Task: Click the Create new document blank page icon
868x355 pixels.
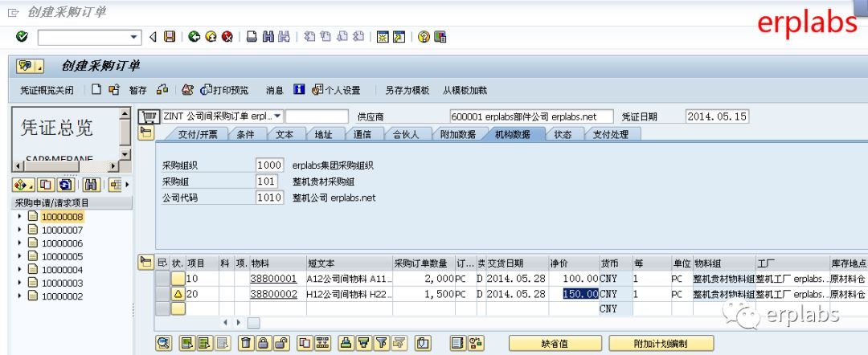Action: pos(97,90)
